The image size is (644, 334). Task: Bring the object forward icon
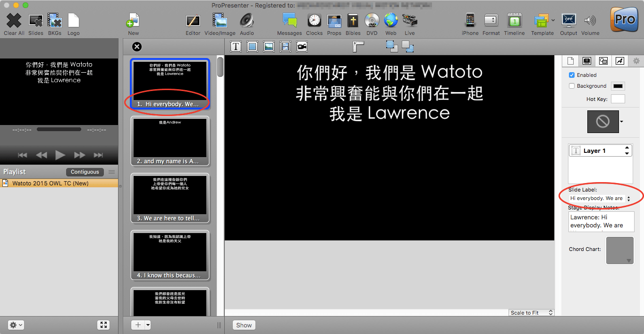pyautogui.click(x=392, y=46)
